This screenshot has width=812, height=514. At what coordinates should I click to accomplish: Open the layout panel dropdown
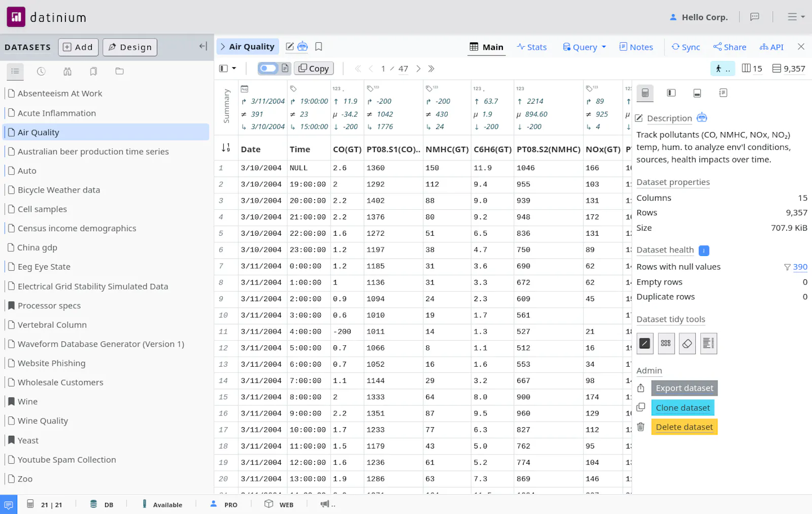(227, 68)
